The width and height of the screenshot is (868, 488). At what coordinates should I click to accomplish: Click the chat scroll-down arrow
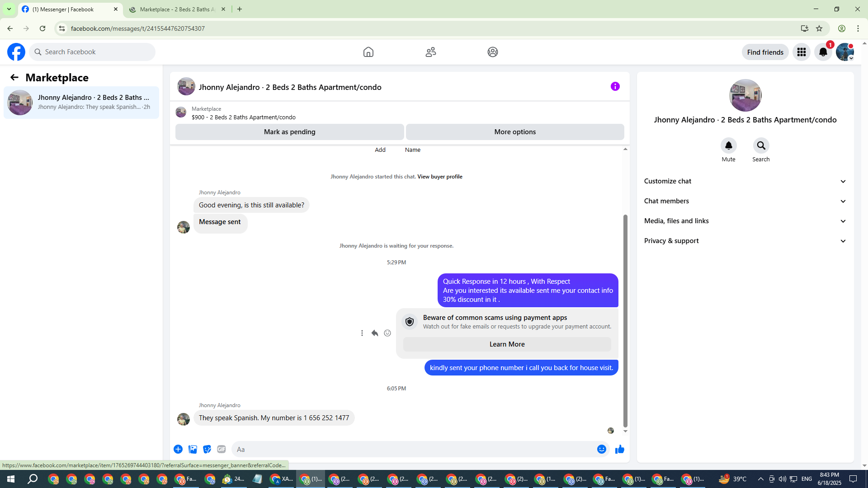626,432
